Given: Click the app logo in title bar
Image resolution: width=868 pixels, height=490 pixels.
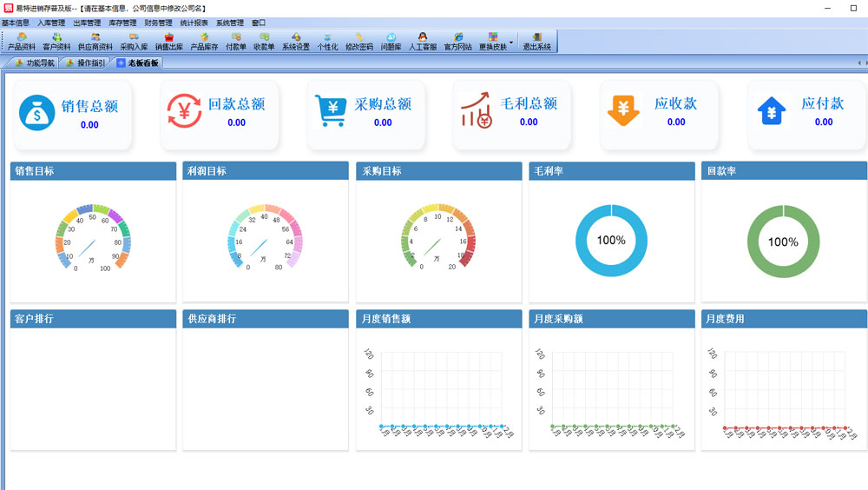Looking at the screenshot, I should [x=9, y=8].
